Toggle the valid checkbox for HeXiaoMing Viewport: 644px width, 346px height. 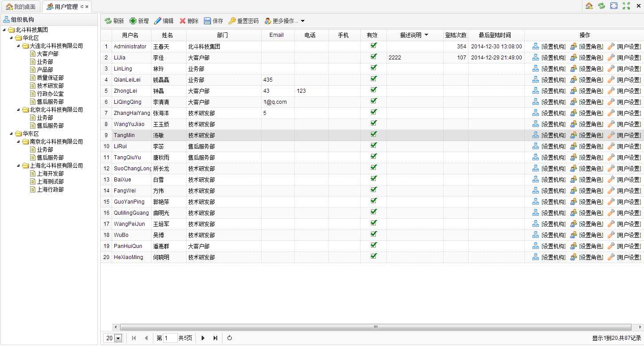(x=374, y=256)
